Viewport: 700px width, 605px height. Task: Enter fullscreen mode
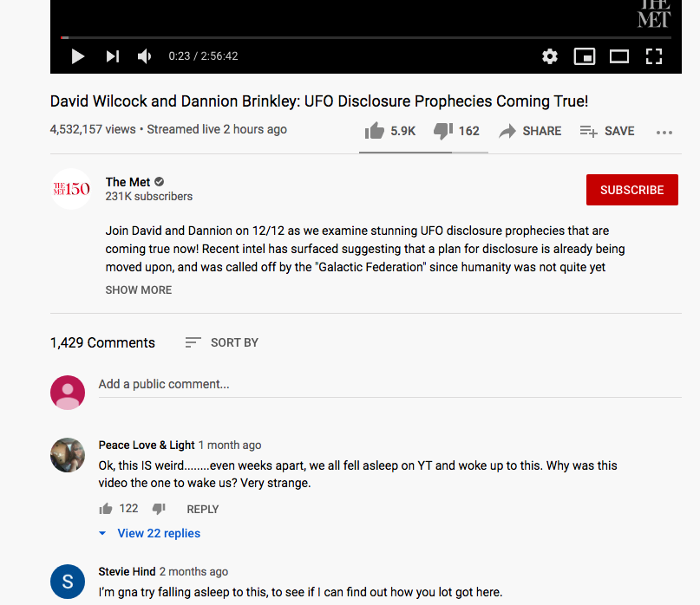click(654, 56)
